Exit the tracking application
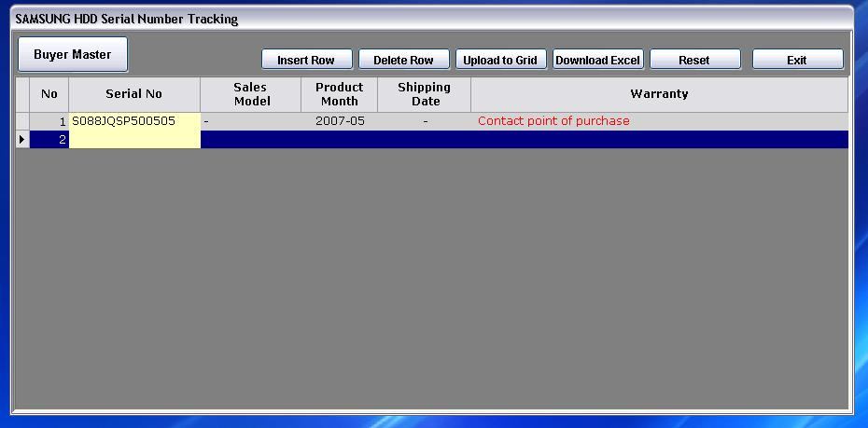The image size is (868, 428). 798,60
